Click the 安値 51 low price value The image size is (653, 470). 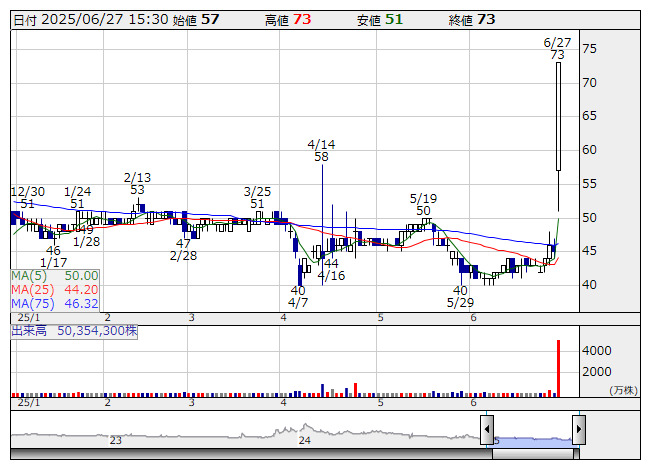coord(380,20)
